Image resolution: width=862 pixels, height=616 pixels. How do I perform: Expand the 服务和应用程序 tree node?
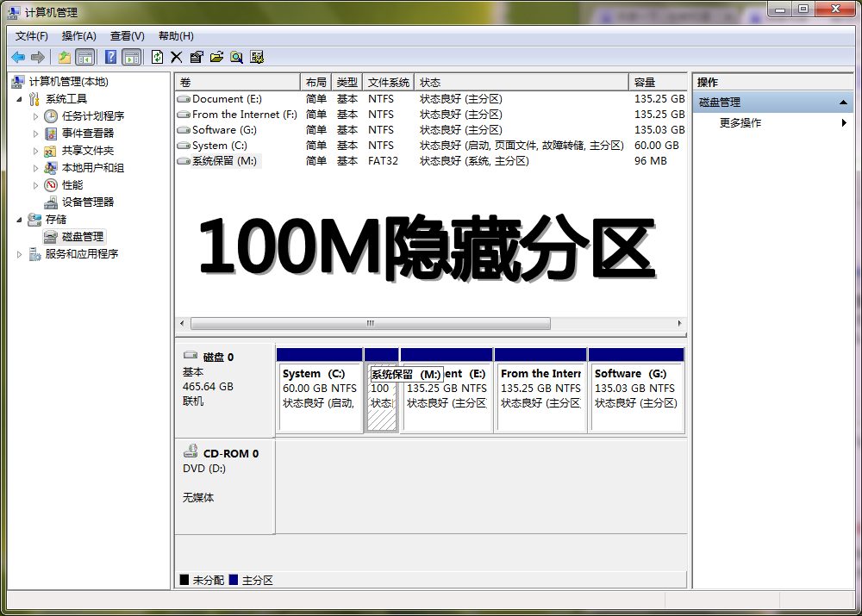21,254
